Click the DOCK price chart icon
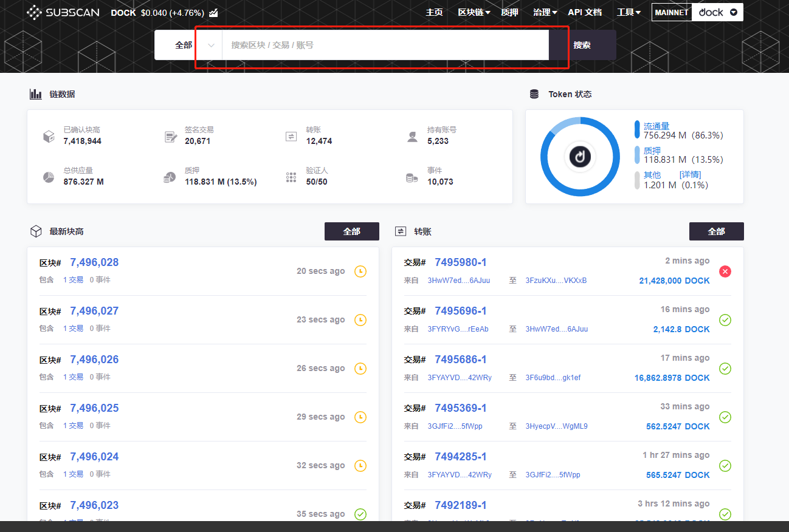 click(213, 13)
